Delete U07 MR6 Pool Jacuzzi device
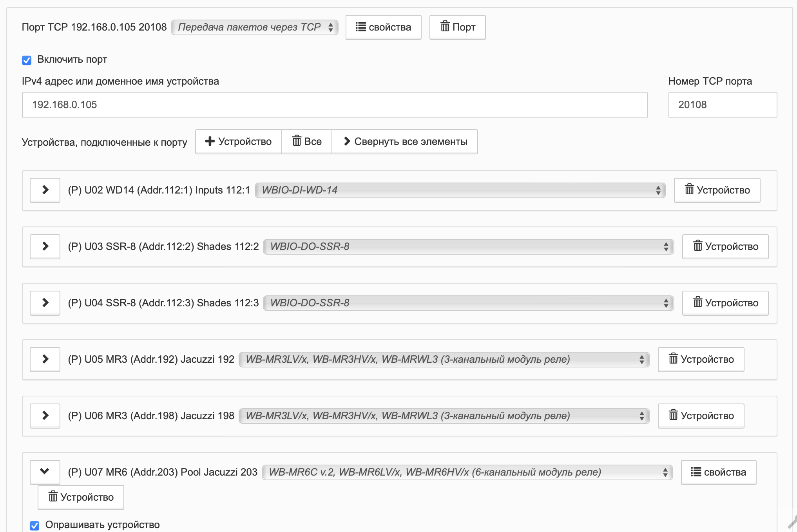797x532 pixels. pyautogui.click(x=81, y=497)
